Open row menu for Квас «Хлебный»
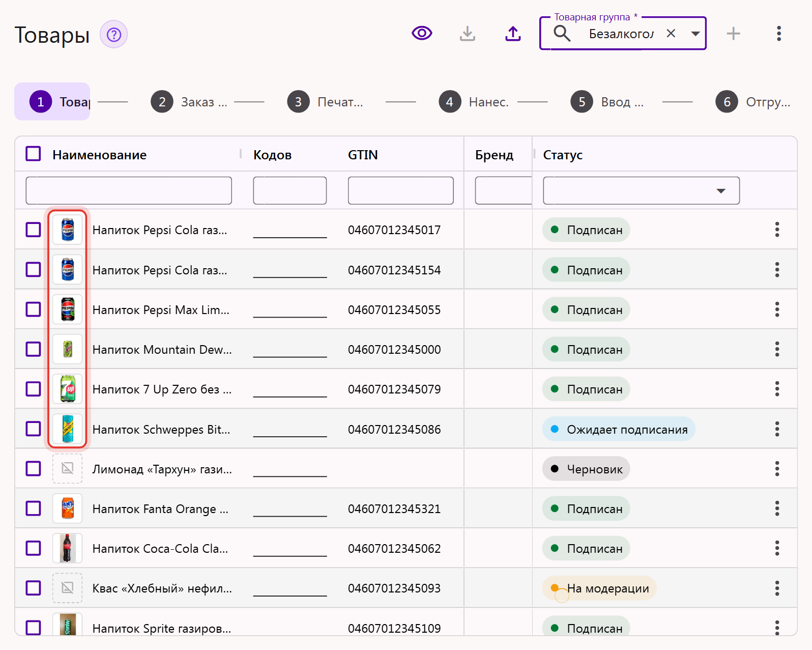 point(777,588)
